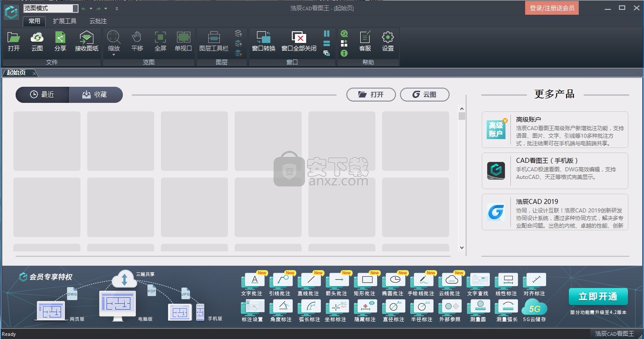Open the 览图模式 mode dropdown

pos(51,8)
